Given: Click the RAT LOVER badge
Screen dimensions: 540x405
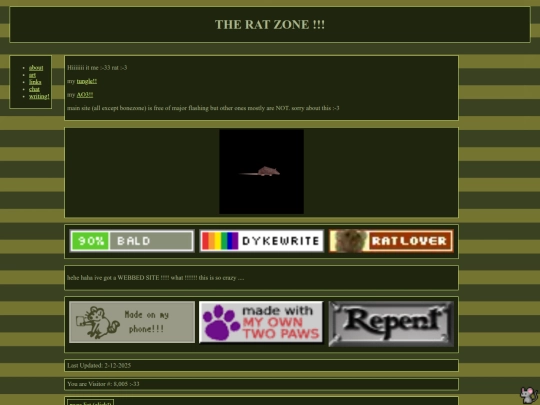Looking at the screenshot, I should (x=391, y=241).
